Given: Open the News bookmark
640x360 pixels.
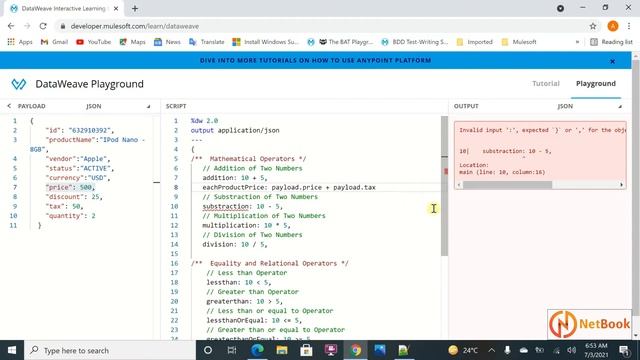Looking at the screenshot, I should pyautogui.click(x=167, y=42).
